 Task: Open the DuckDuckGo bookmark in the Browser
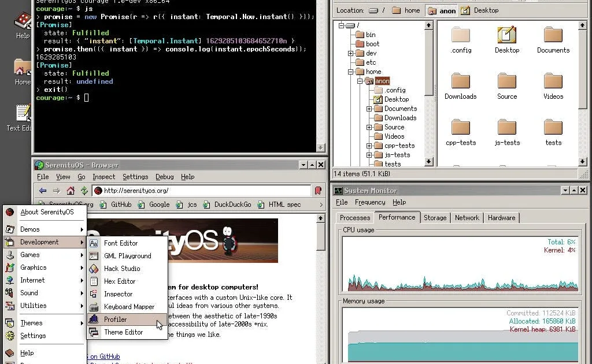(x=227, y=205)
